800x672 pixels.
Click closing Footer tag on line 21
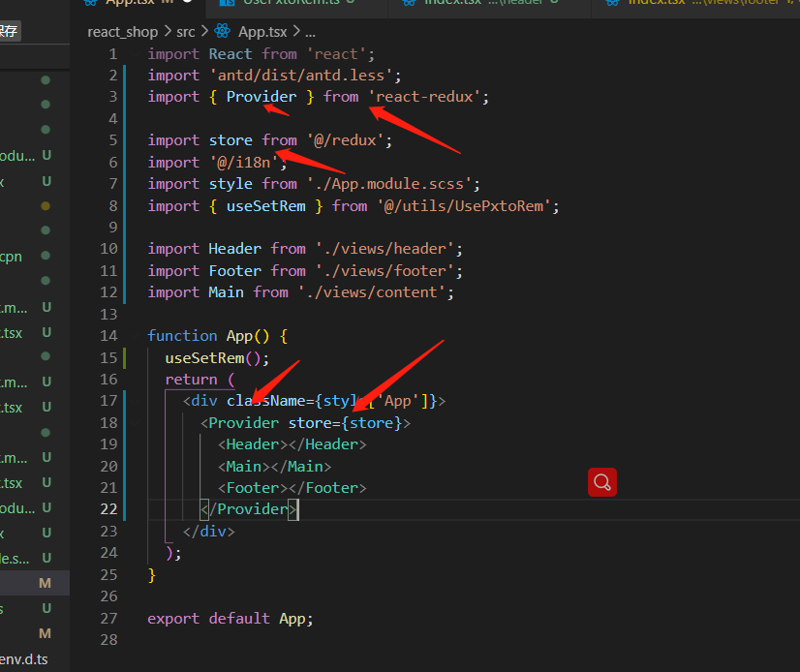[327, 488]
